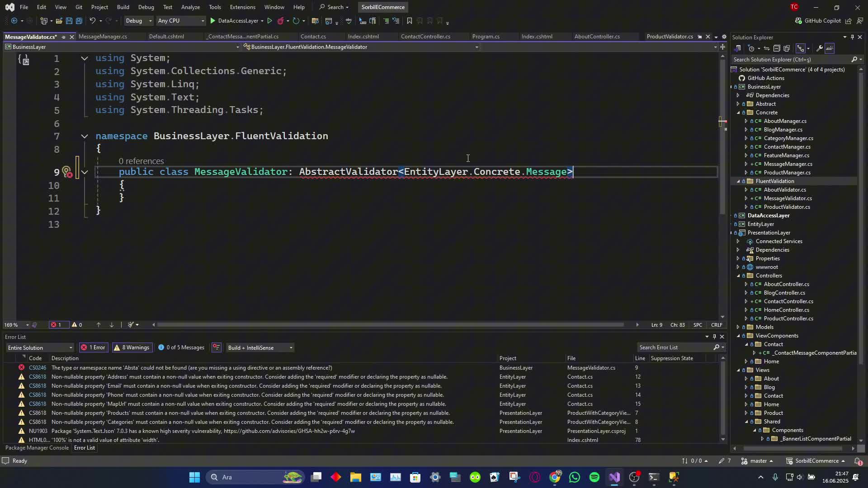Screen dimensions: 868x488
Task: Open the Entire Solution scope dropdown
Action: point(40,347)
